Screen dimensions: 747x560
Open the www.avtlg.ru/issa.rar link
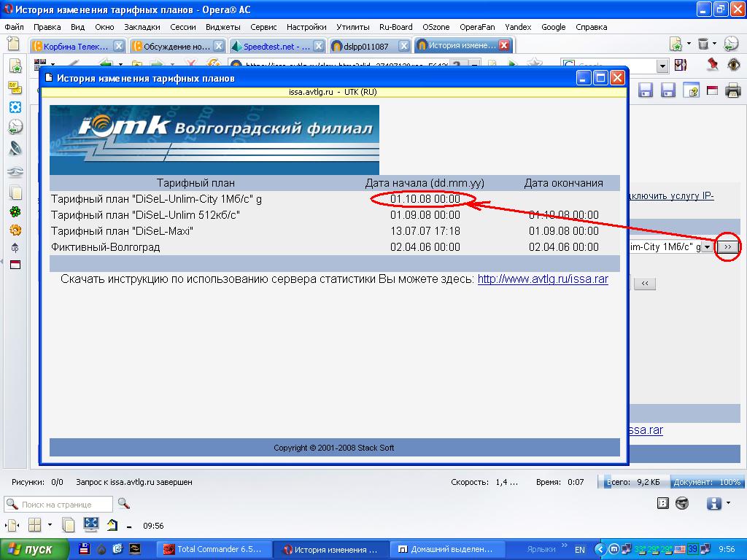(x=543, y=279)
